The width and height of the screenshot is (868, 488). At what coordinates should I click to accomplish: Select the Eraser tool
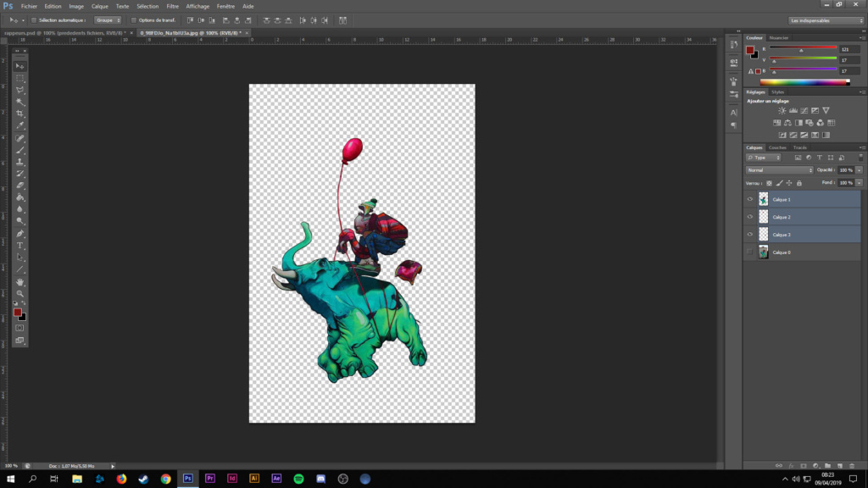click(x=20, y=186)
